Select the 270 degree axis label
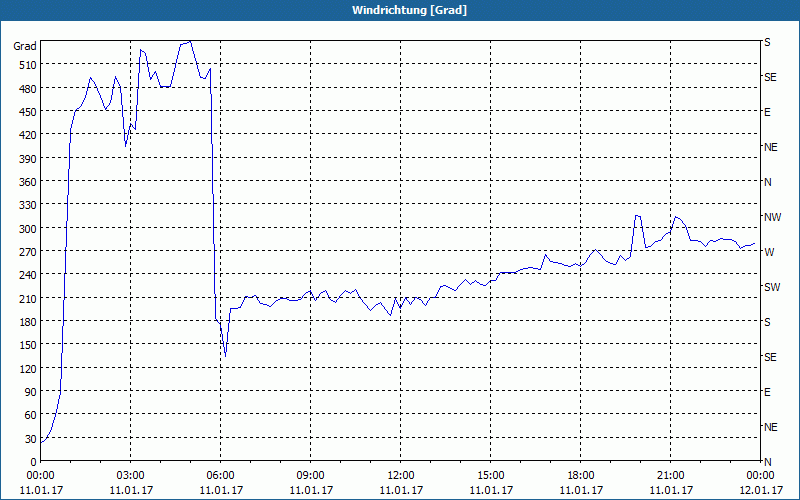The width and height of the screenshot is (800, 500). pyautogui.click(x=29, y=252)
